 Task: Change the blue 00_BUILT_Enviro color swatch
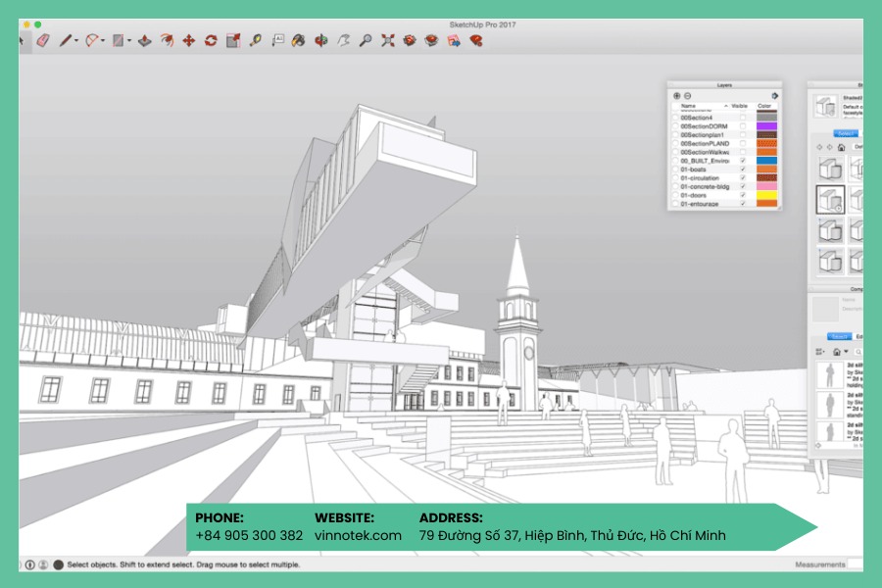pos(766,161)
